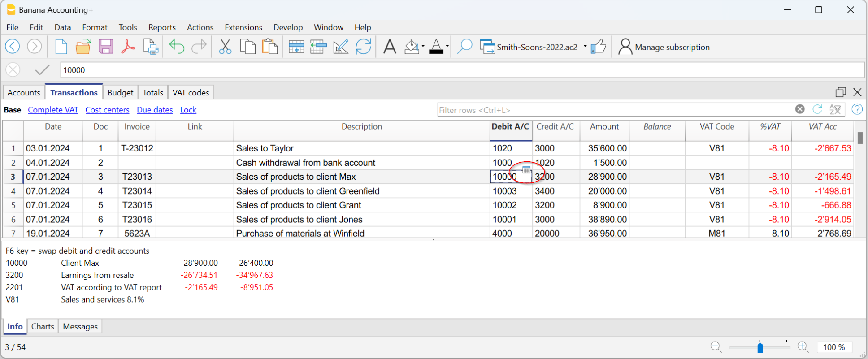Refresh the filter rows results
The width and height of the screenshot is (868, 359).
[x=817, y=109]
